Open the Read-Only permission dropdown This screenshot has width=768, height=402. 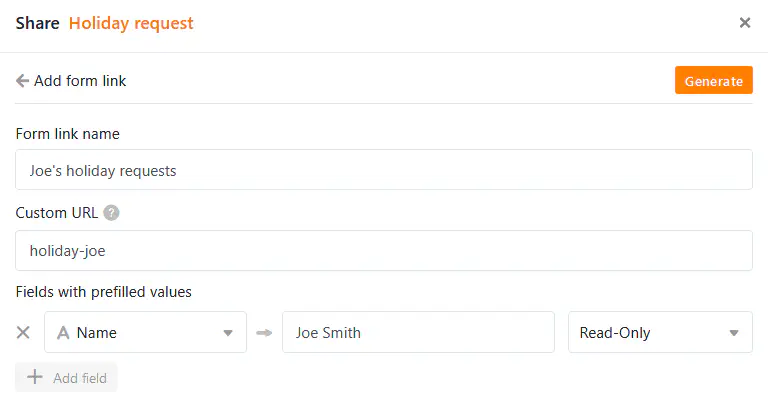coord(660,332)
